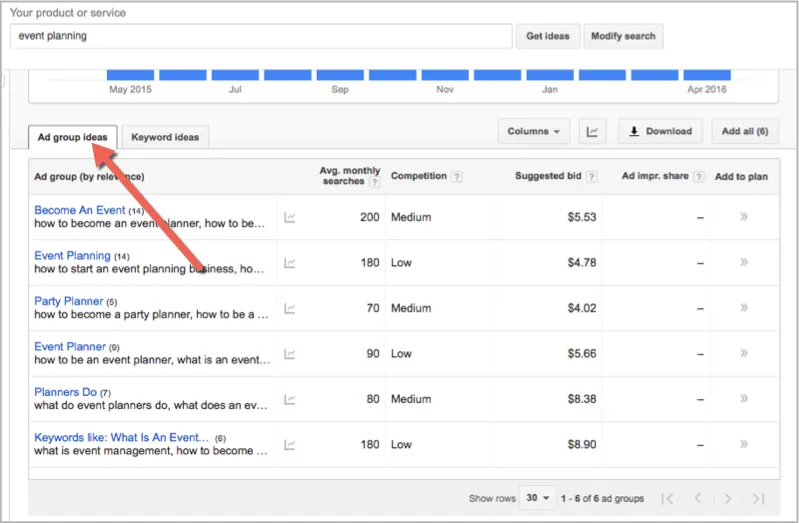The width and height of the screenshot is (799, 523).
Task: Open help icon next to Ad impr. share
Action: tap(699, 176)
